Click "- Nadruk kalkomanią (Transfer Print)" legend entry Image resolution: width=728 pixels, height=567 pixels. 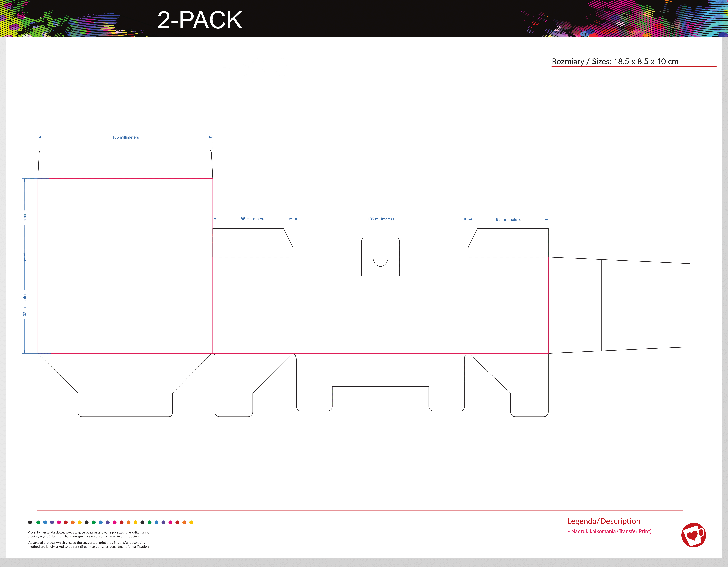[609, 531]
